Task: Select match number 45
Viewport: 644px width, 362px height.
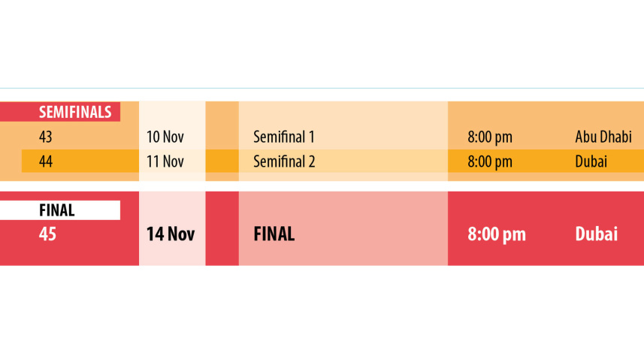Action: (47, 234)
